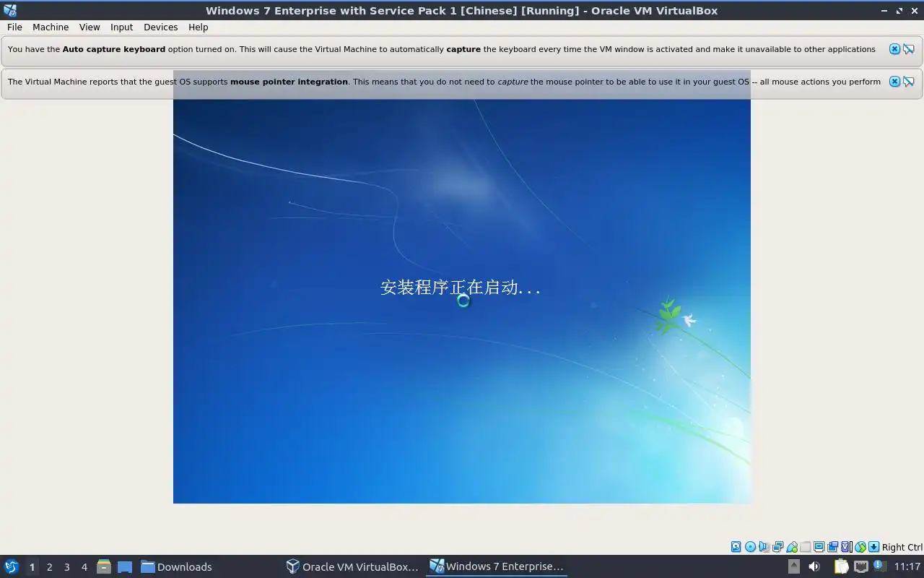The width and height of the screenshot is (924, 578).
Task: Open the volume control in tray
Action: [814, 566]
